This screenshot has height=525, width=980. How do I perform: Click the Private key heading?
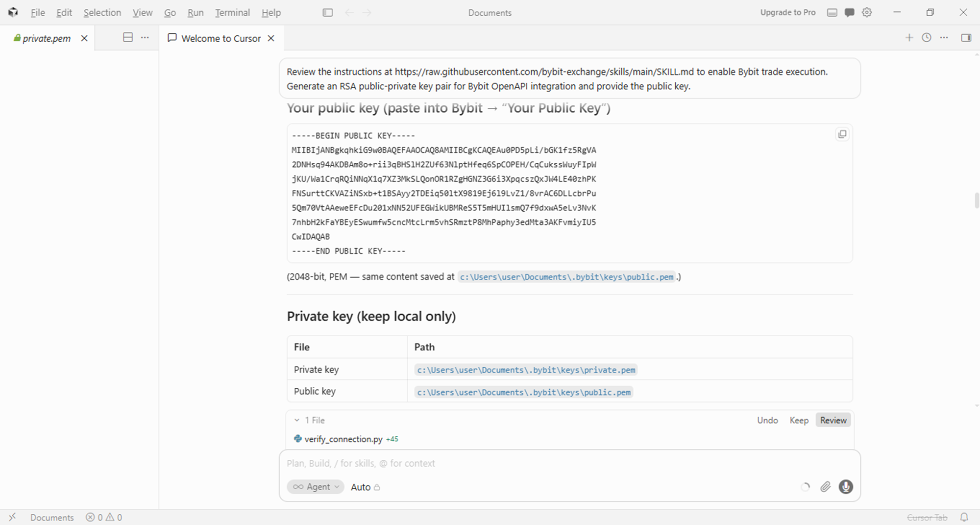coord(371,317)
